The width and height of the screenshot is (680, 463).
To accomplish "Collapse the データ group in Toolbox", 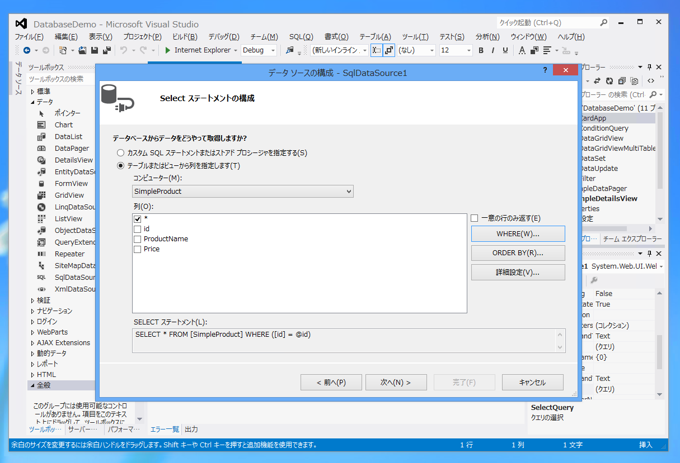I will point(33,102).
